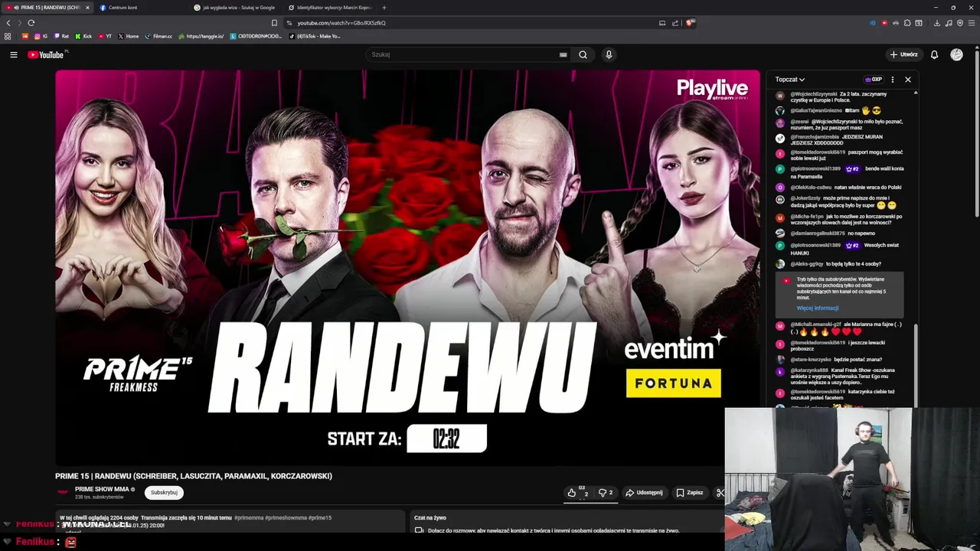Click chat username @WojciechSzyrynski
980x551 pixels.
[813, 94]
